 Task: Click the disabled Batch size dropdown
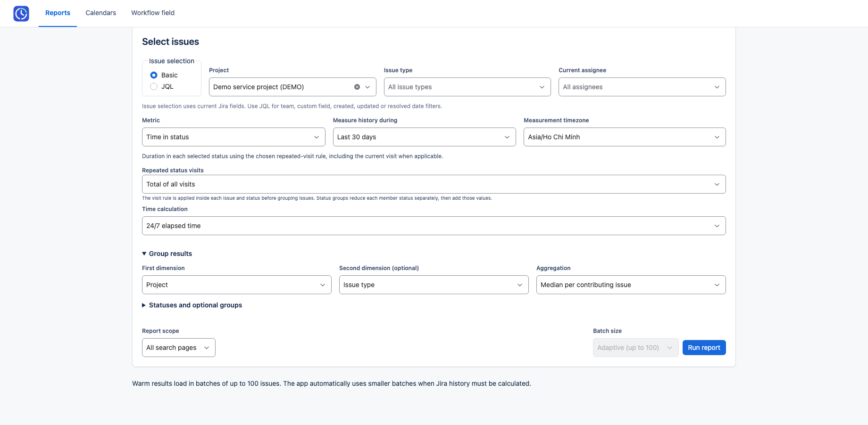point(635,348)
